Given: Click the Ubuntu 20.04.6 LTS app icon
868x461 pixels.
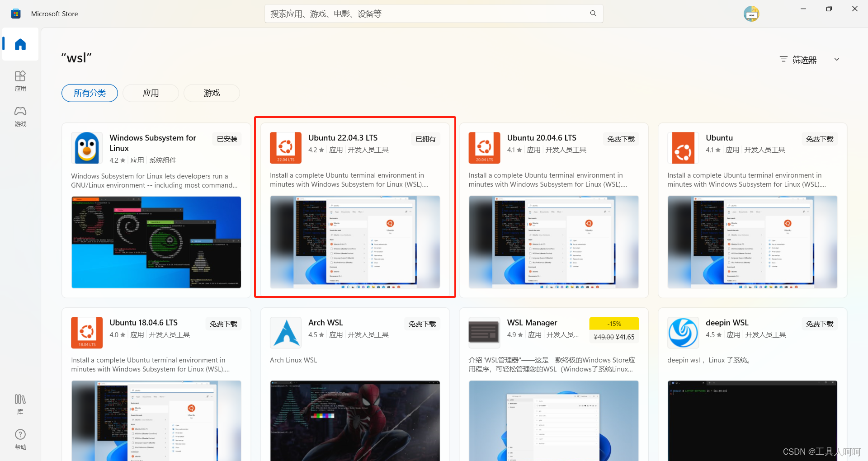Looking at the screenshot, I should tap(484, 148).
